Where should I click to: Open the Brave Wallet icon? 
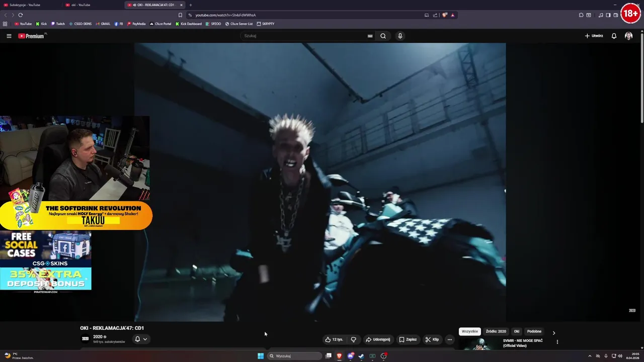pos(616,15)
